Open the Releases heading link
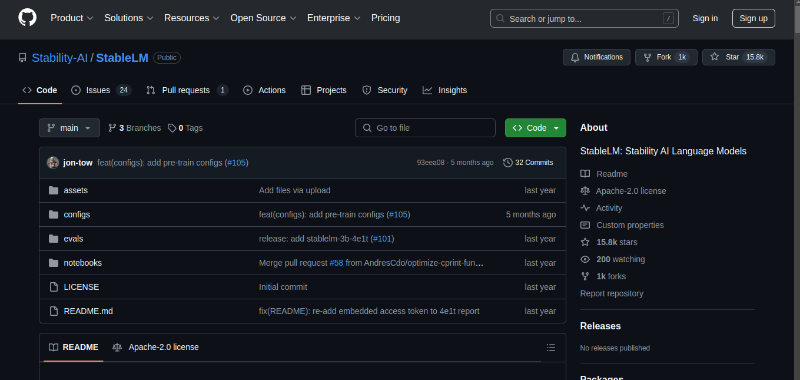800x380 pixels. (601, 326)
